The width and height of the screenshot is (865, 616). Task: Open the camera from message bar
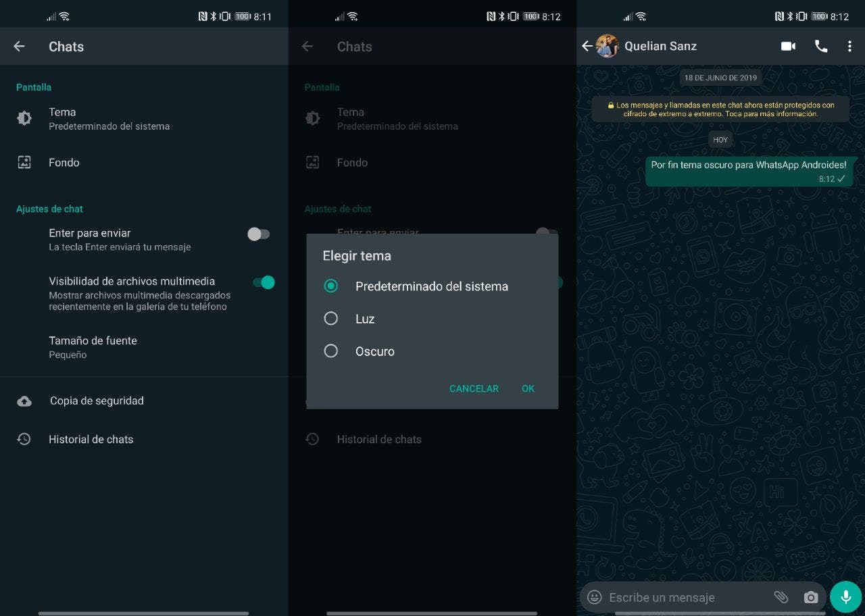[811, 597]
